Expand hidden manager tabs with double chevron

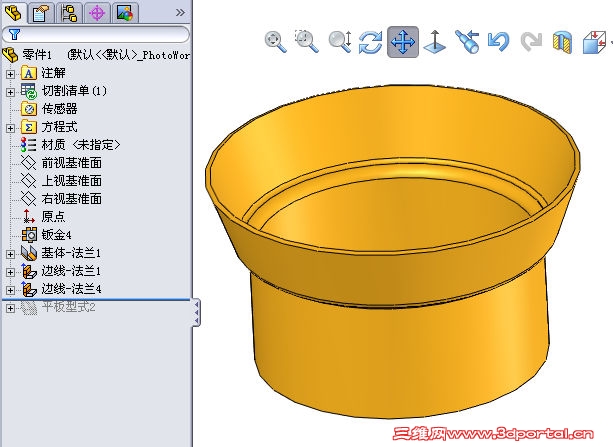(x=180, y=13)
